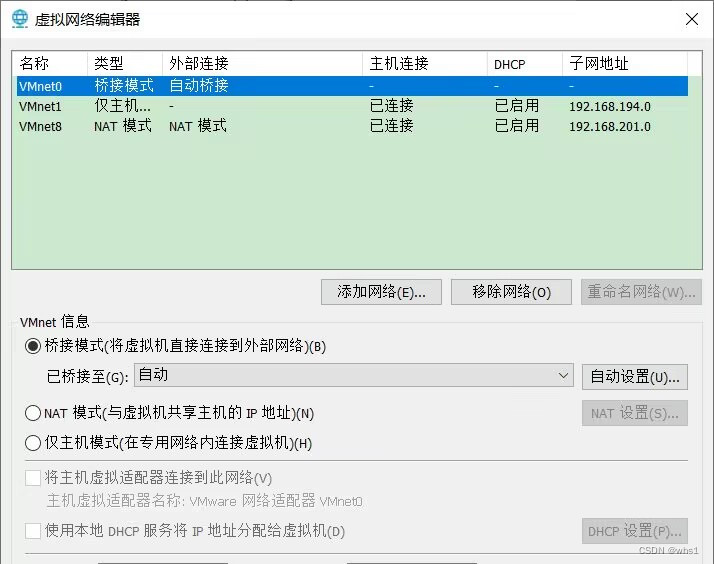Close the 虚拟网络编辑器 dialog
The image size is (714, 564).
point(692,19)
